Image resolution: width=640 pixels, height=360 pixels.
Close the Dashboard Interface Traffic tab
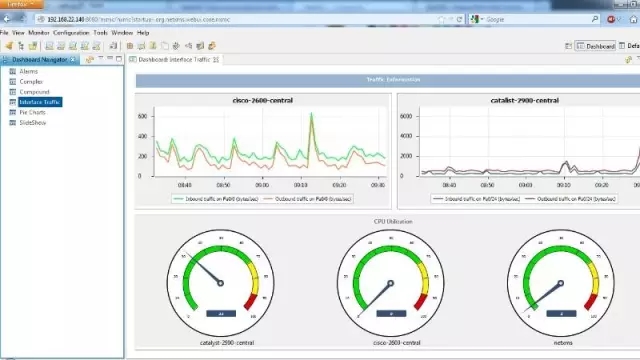tap(216, 60)
